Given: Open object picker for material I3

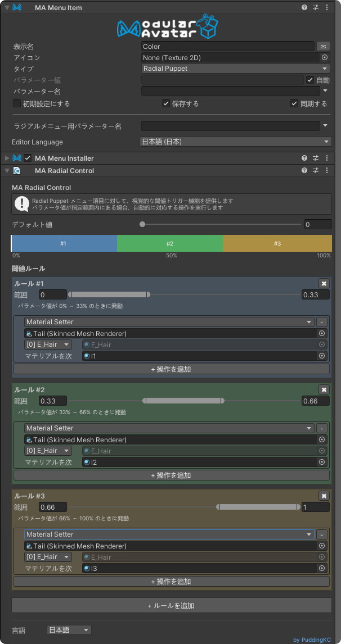Looking at the screenshot, I should [322, 569].
